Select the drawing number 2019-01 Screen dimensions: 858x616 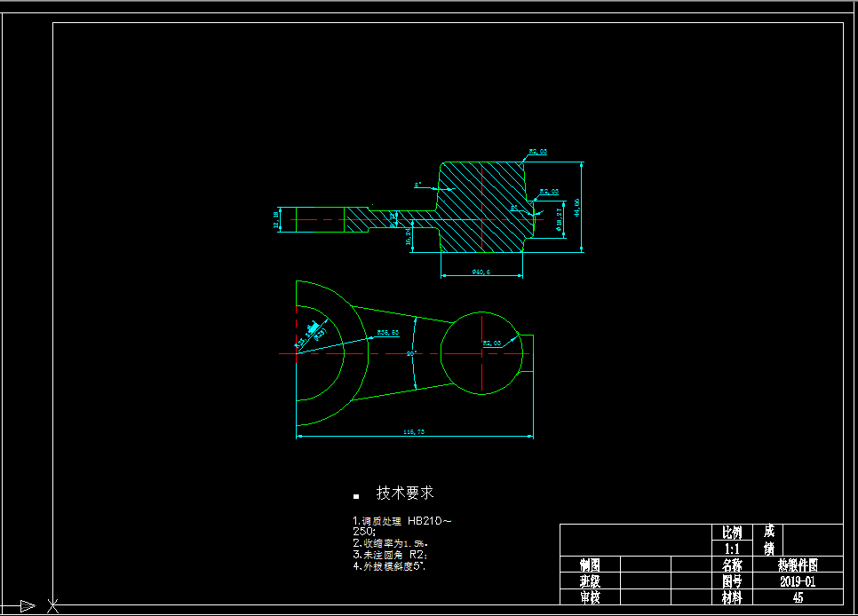click(798, 581)
